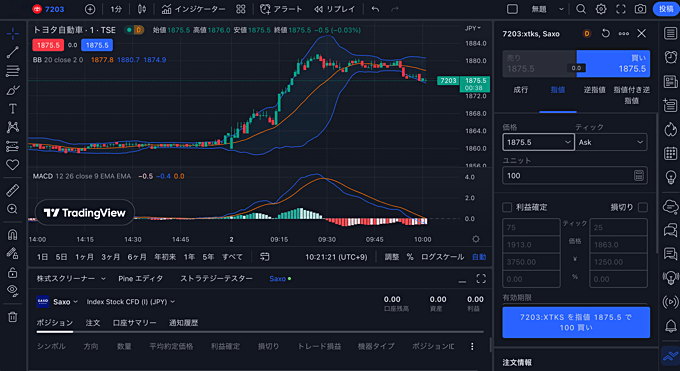Switch to the 注文 orders tab
Screen dimensions: 680x371
point(93,323)
